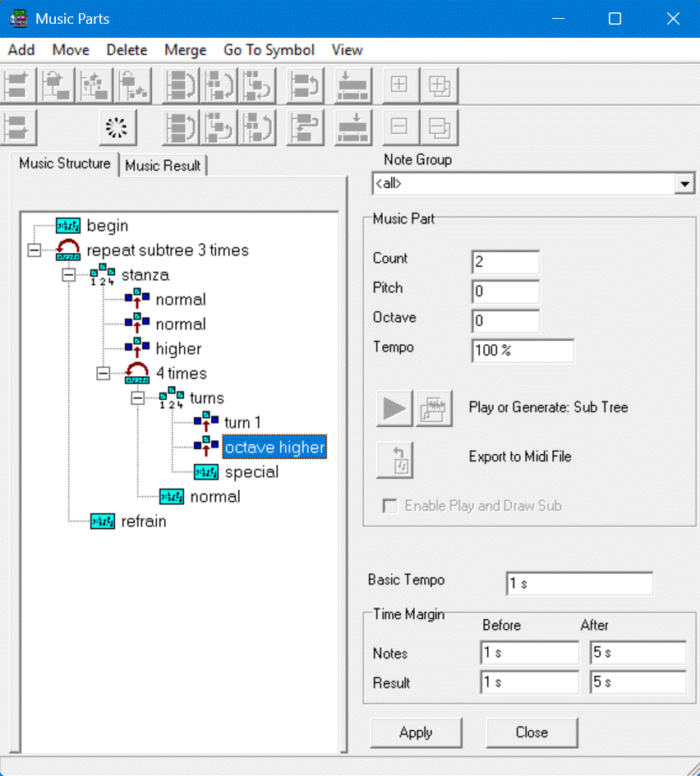Click the Basic Tempo input field
This screenshot has width=700, height=776.
point(579,584)
